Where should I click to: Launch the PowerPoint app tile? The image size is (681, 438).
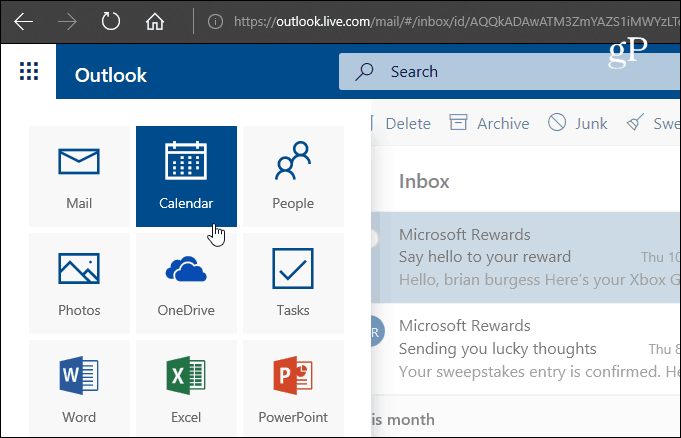[293, 388]
